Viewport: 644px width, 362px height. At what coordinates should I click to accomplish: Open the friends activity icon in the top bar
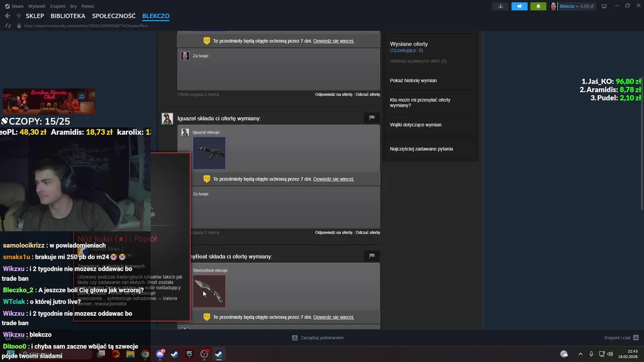500,6
